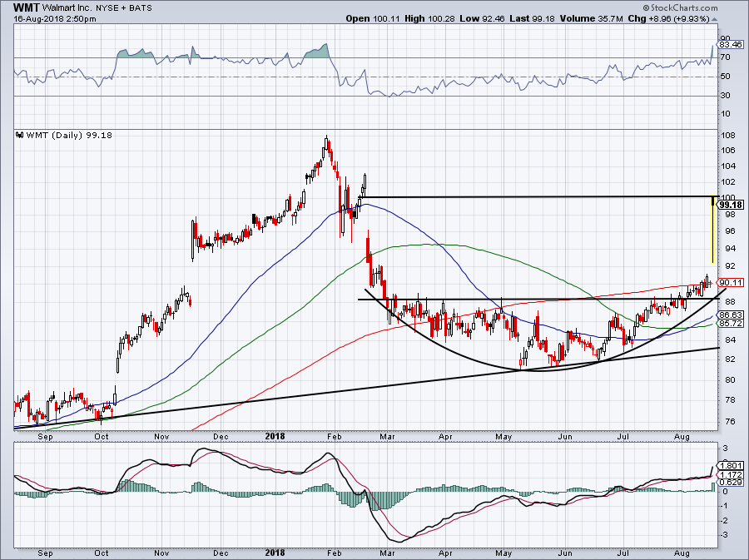Click the WMT (Daily) 99.18 legend

(69, 135)
